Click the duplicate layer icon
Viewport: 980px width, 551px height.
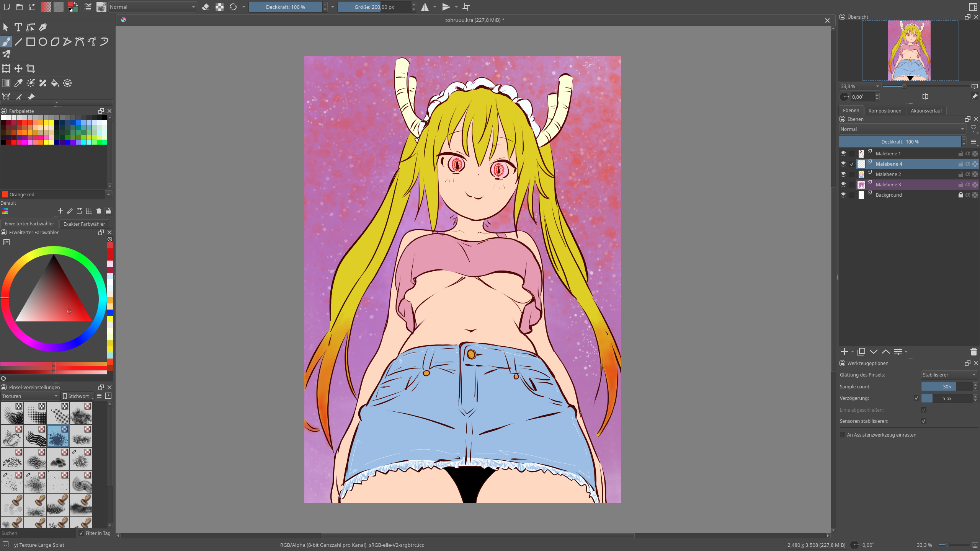(861, 352)
